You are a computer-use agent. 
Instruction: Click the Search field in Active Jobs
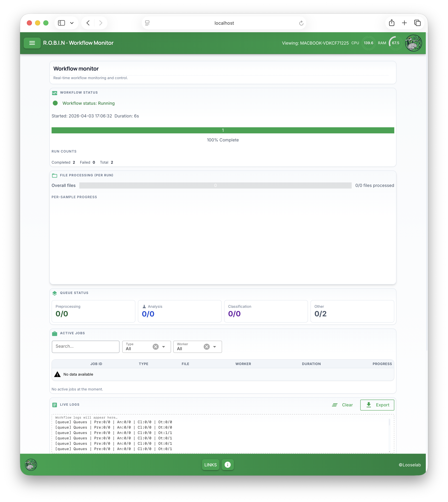click(85, 346)
